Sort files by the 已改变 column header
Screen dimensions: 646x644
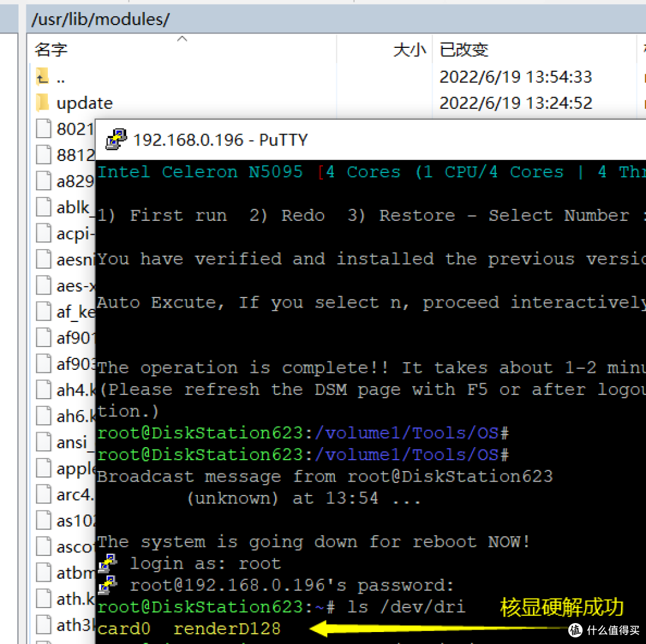(x=464, y=50)
